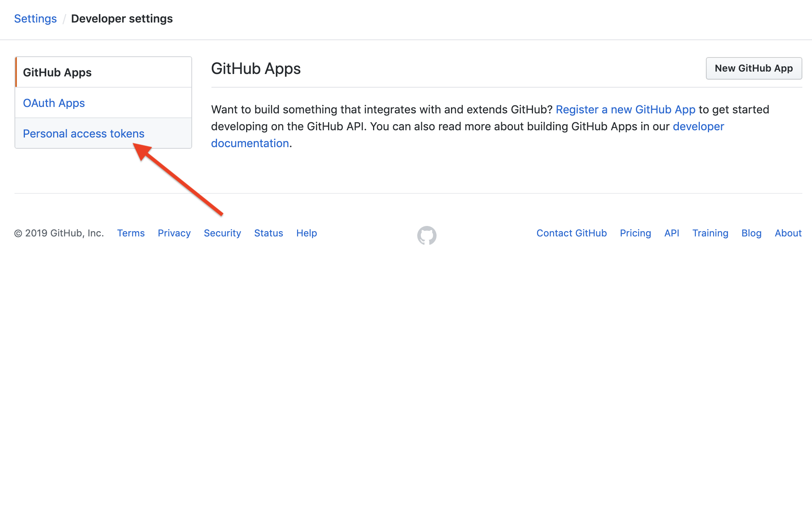Image resolution: width=812 pixels, height=505 pixels.
Task: Visit Security footer link
Action: [222, 233]
